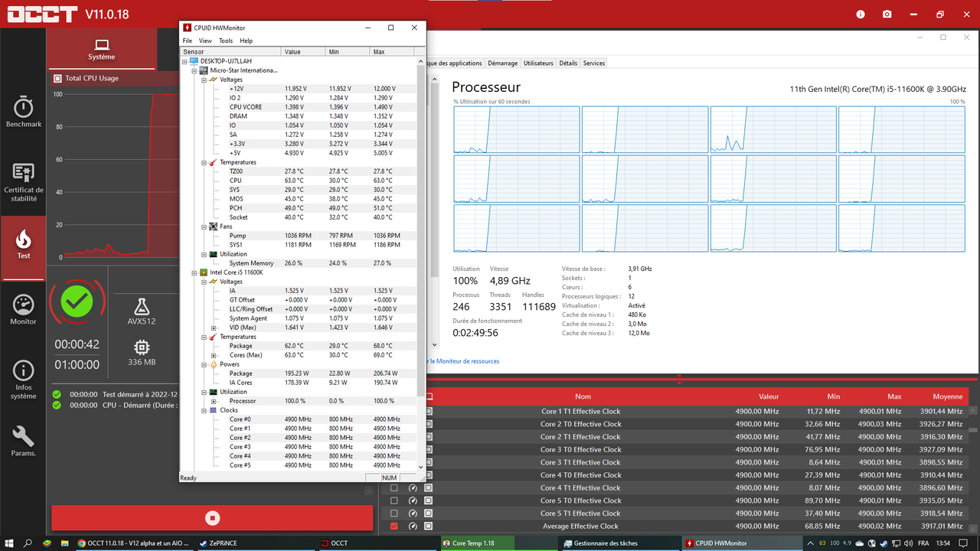
Task: Open HWMonitor View menu
Action: click(x=205, y=41)
